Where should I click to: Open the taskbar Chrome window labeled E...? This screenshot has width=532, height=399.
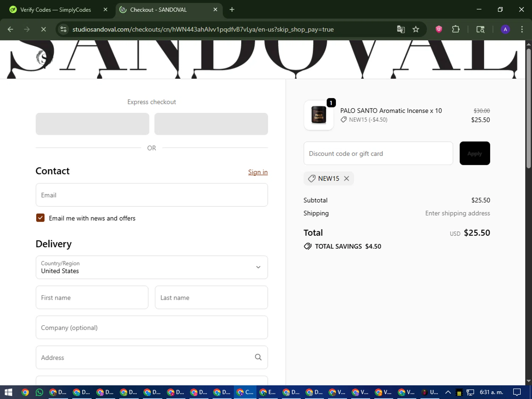click(268, 392)
